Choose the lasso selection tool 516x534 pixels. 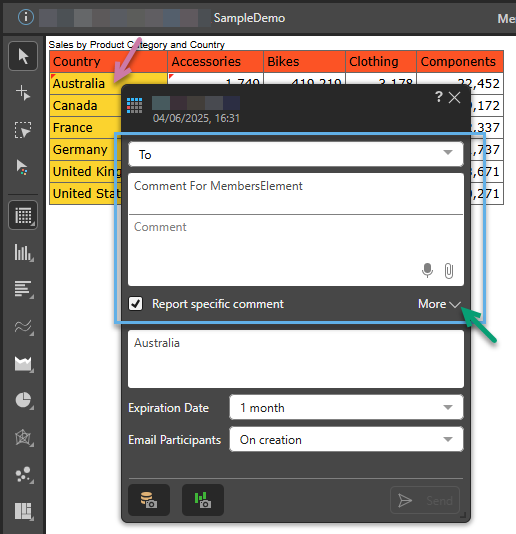point(23,130)
